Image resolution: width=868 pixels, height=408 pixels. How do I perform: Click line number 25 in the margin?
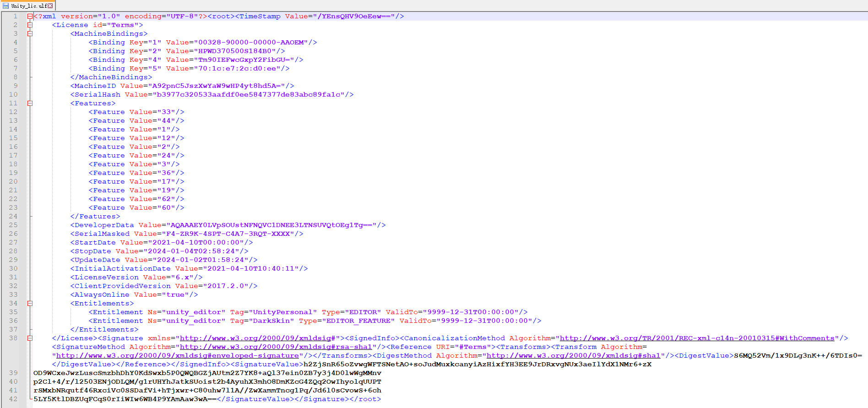(x=13, y=225)
